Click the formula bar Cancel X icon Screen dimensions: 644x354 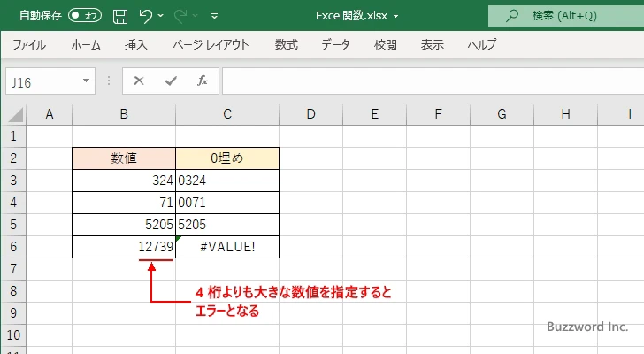pos(138,81)
